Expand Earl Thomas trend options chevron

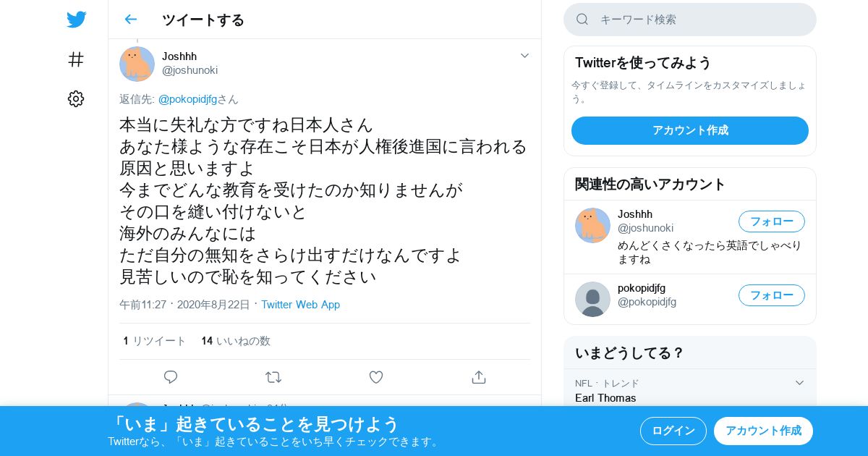799,383
